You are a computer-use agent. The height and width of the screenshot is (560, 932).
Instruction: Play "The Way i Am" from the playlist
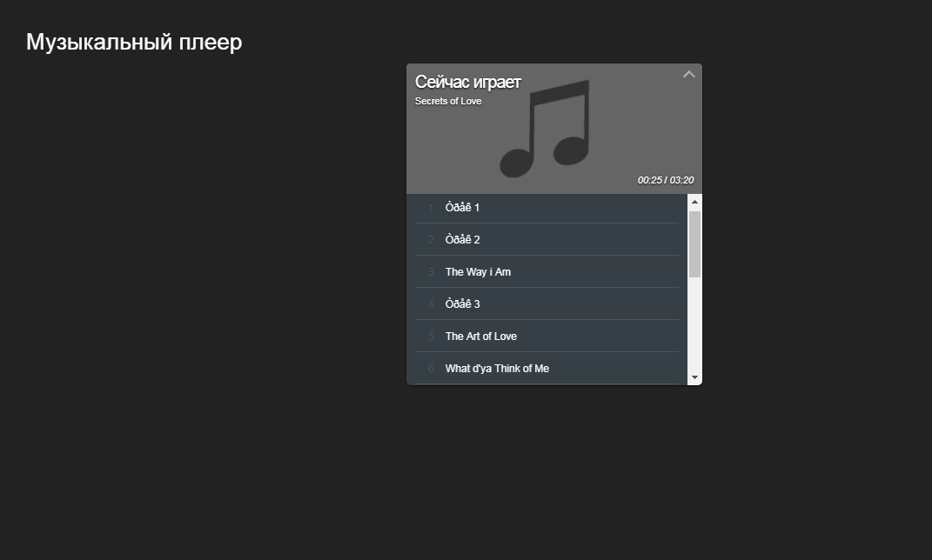[478, 272]
